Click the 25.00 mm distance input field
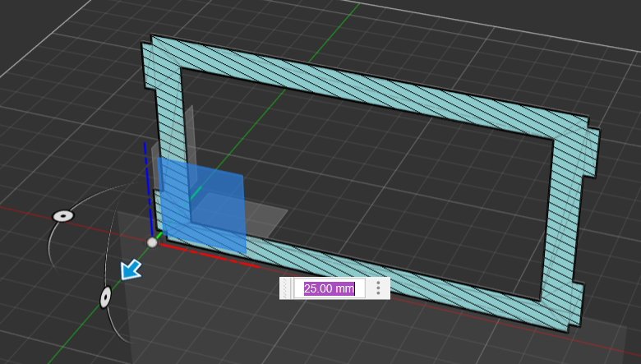Image resolution: width=641 pixels, height=364 pixels. (330, 288)
